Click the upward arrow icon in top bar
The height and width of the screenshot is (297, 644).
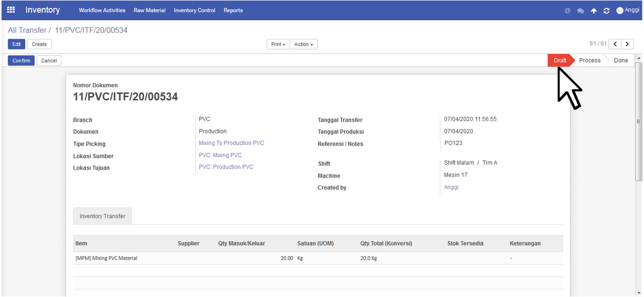(594, 10)
